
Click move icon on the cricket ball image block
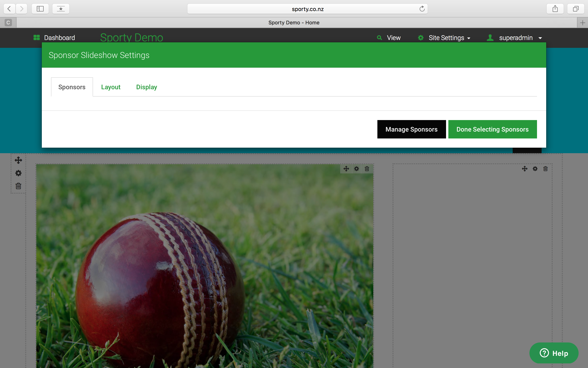pos(346,169)
